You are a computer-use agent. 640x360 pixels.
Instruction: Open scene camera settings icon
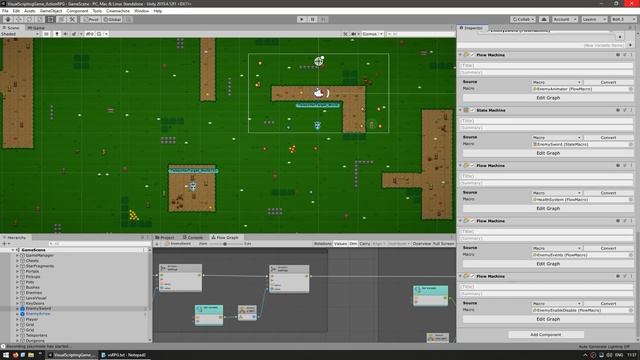point(353,34)
